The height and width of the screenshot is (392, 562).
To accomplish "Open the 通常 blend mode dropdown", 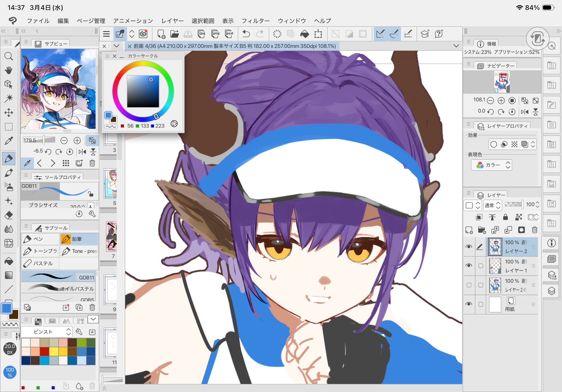I will coord(492,205).
